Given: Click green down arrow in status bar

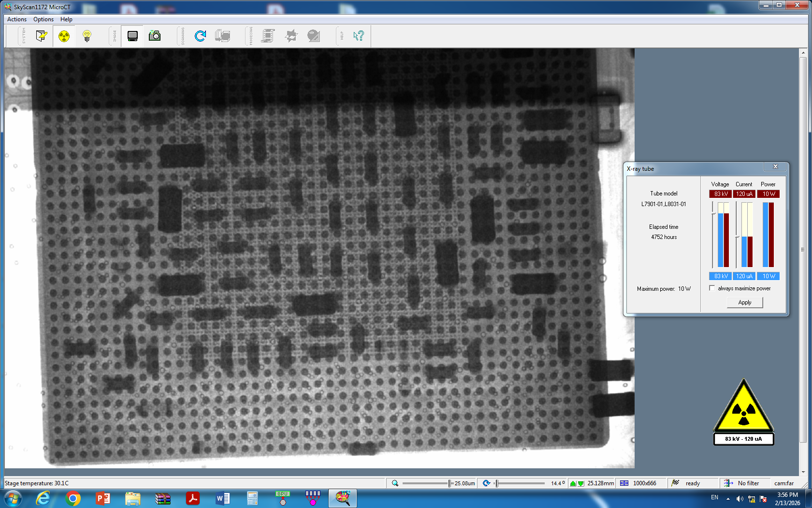Looking at the screenshot, I should (580, 483).
